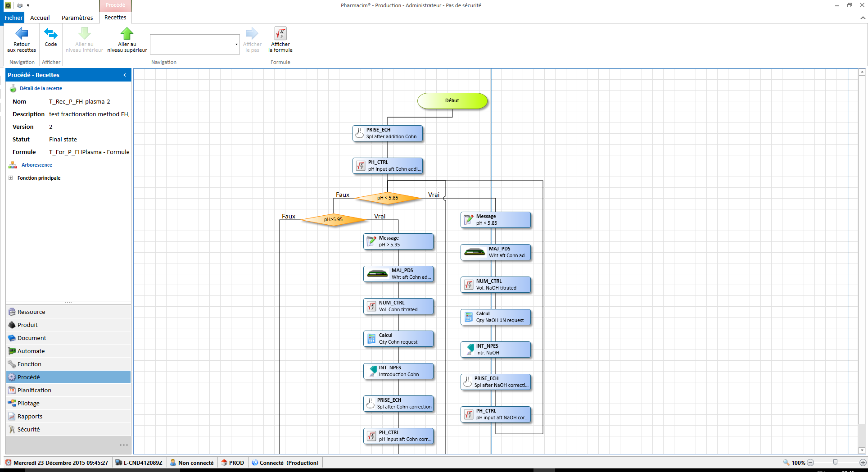Click the L-CND412089Z workstation indicator

click(x=139, y=463)
